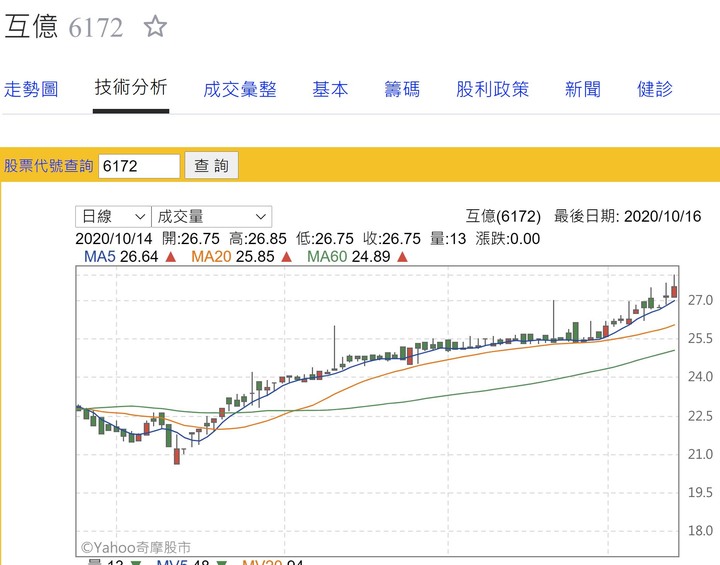
Task: Click the 24.0 price axis label
Action: [700, 377]
